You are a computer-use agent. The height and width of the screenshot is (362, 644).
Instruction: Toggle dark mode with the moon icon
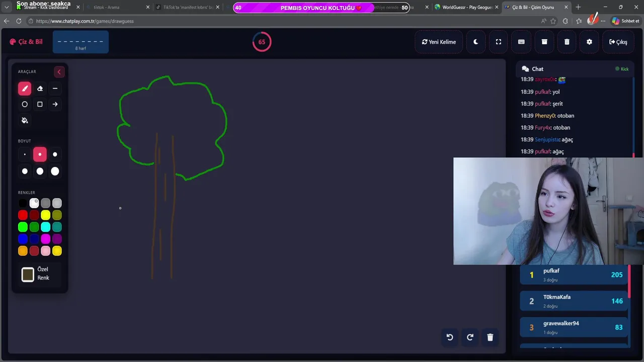pos(475,42)
